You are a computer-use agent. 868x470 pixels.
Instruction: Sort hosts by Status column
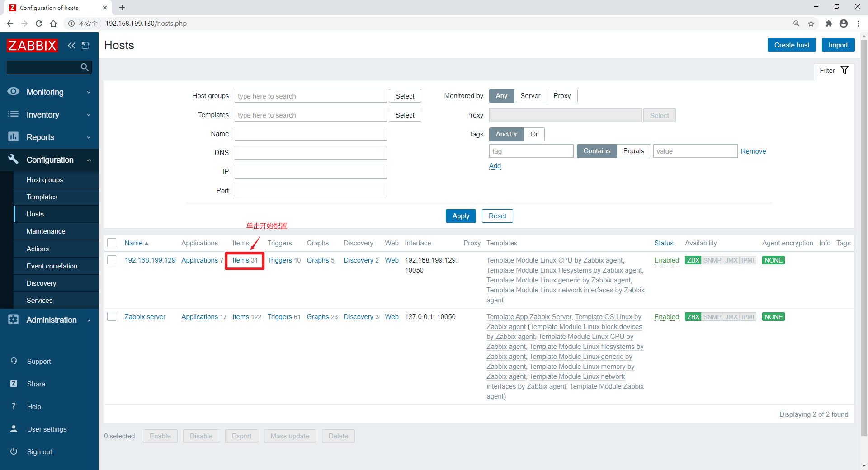point(664,243)
